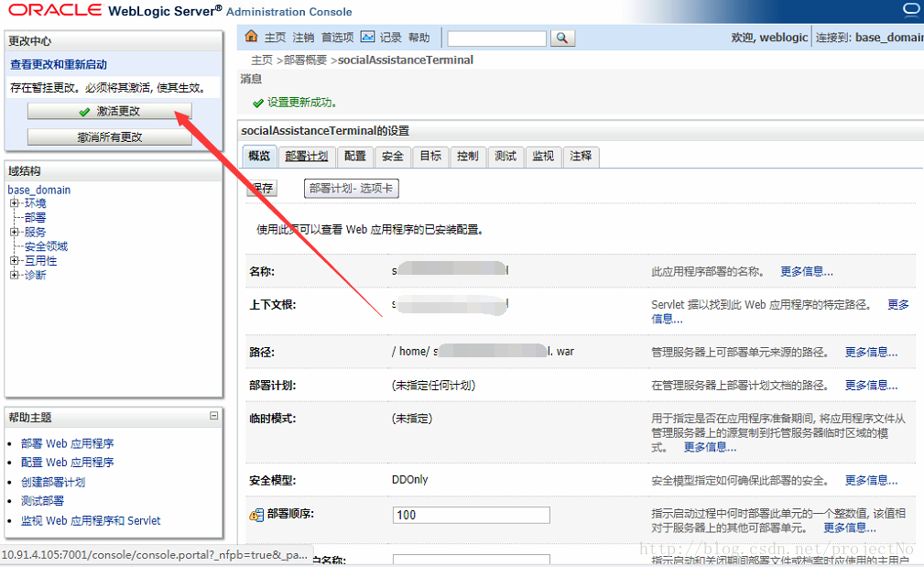Click the 激活更改 button
The image size is (924, 567).
point(110,112)
